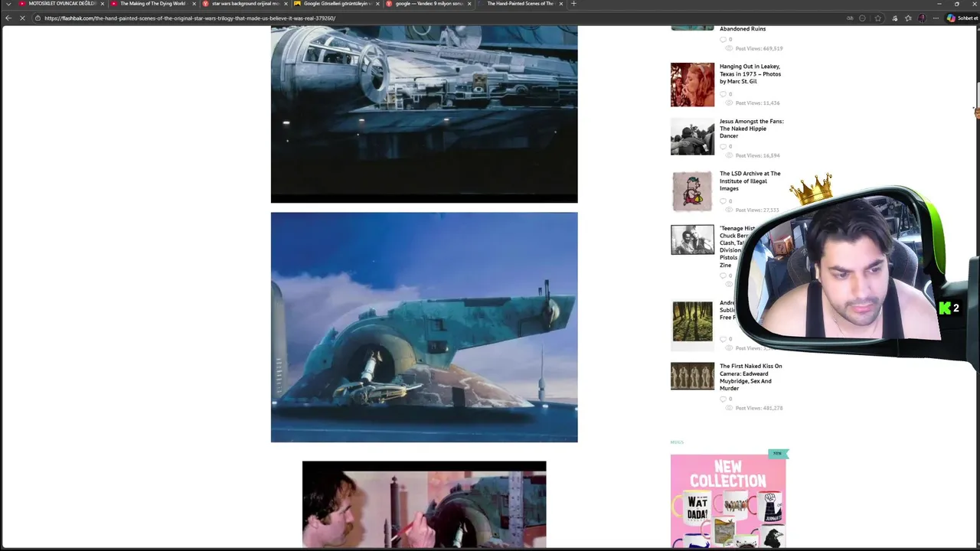The image size is (980, 551).
Task: Click views eye icon beside Post Views: 481,278
Action: tap(729, 408)
